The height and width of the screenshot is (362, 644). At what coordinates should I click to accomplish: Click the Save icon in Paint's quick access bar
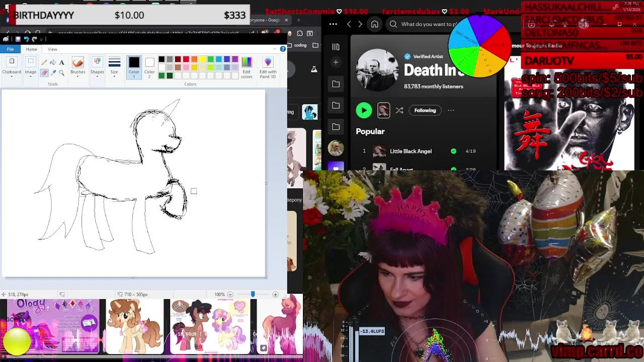click(18, 39)
